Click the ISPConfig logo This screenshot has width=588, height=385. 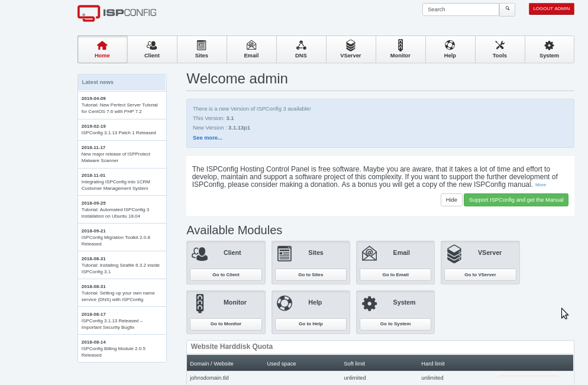(x=117, y=13)
